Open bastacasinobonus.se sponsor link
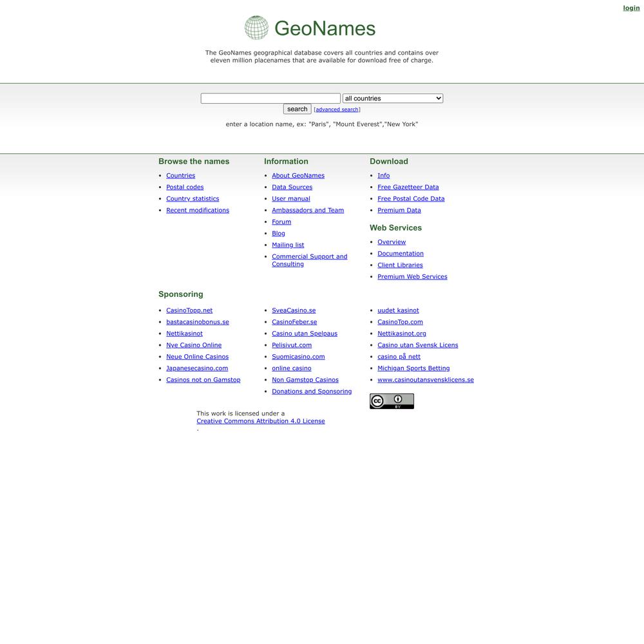The image size is (644, 644). point(198,321)
